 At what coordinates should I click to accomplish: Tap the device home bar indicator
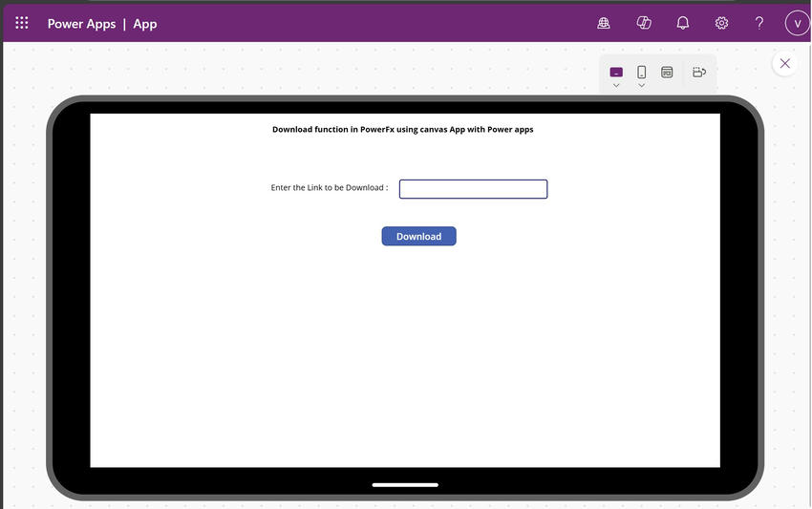[x=405, y=485]
